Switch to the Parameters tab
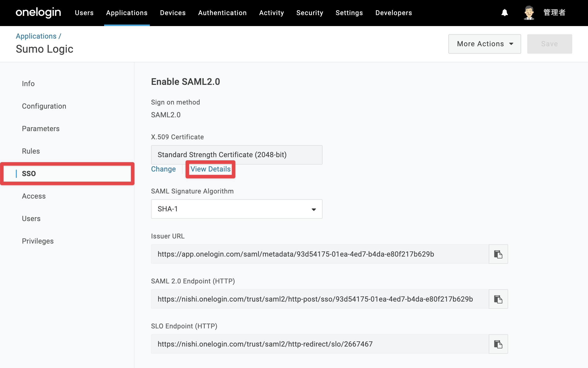The image size is (588, 368). click(41, 129)
